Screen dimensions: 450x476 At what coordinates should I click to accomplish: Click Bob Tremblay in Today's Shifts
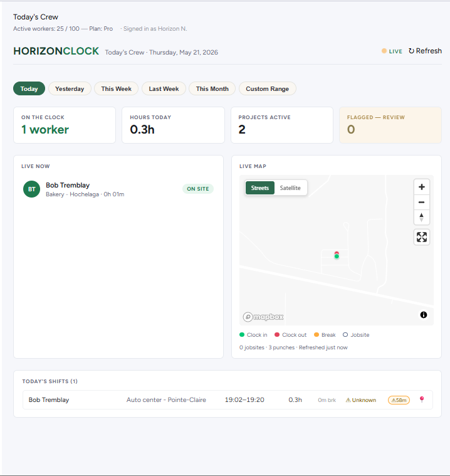[49, 400]
